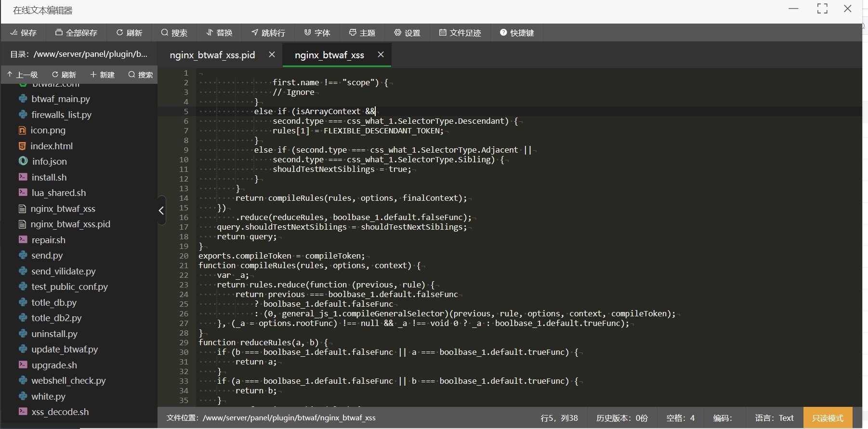
Task: Open install.sh file
Action: pos(49,177)
